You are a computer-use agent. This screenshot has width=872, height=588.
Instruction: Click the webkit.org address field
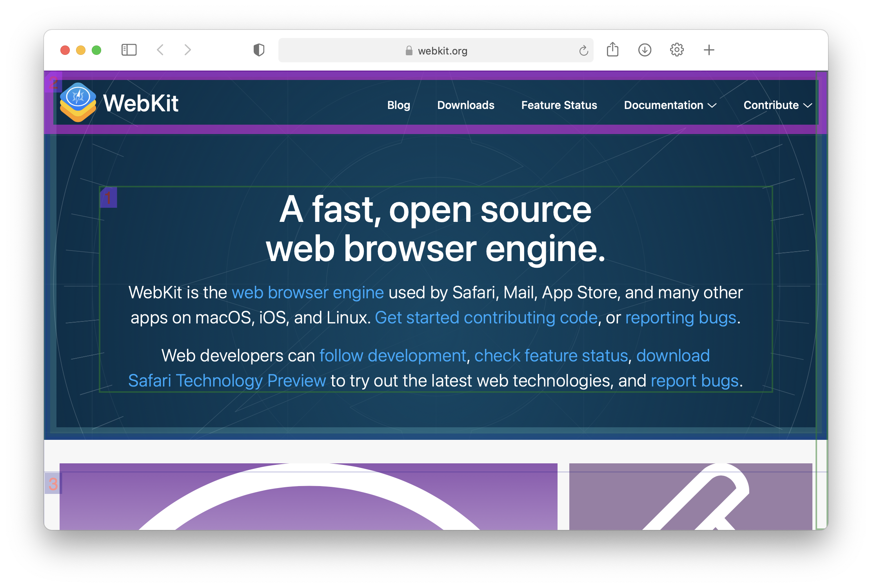[435, 51]
